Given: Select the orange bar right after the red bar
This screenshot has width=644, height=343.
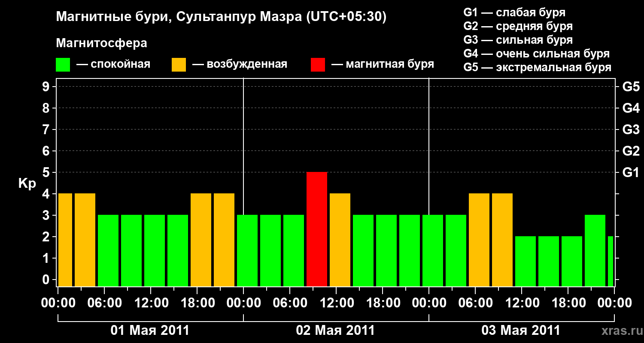Looking at the screenshot, I should coord(340,240).
